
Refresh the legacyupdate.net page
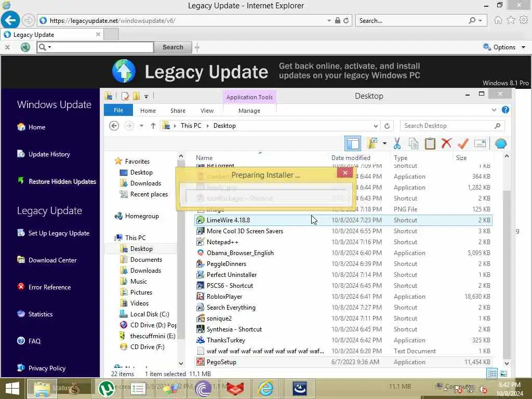346,21
